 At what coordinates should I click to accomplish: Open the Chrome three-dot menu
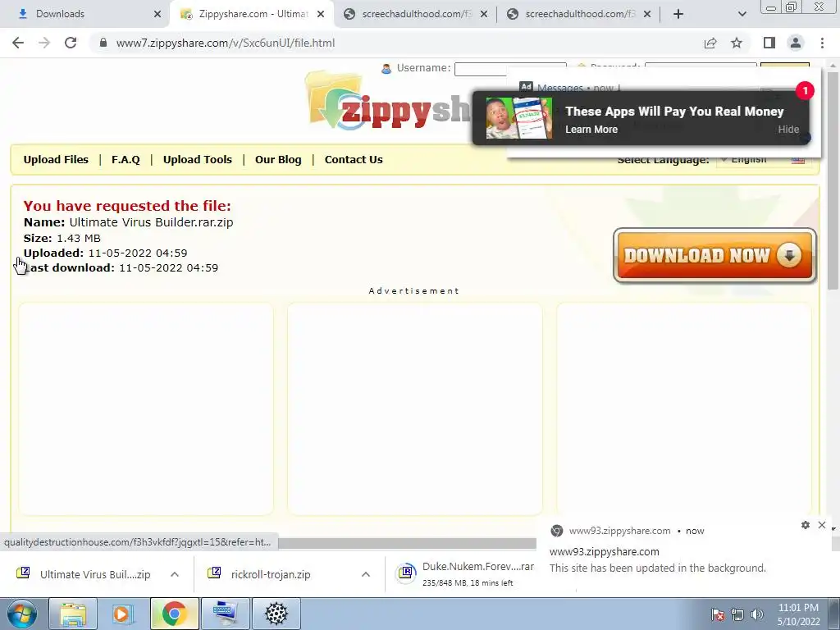822,43
